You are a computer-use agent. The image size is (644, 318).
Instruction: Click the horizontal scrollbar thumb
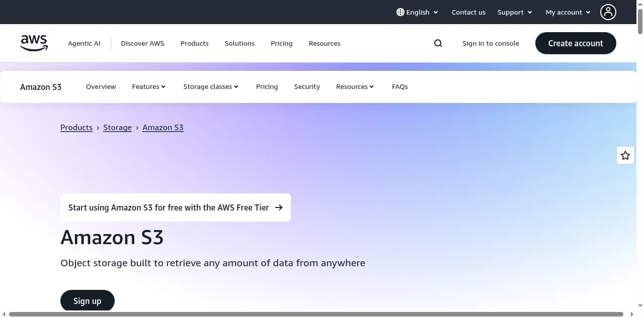316,314
